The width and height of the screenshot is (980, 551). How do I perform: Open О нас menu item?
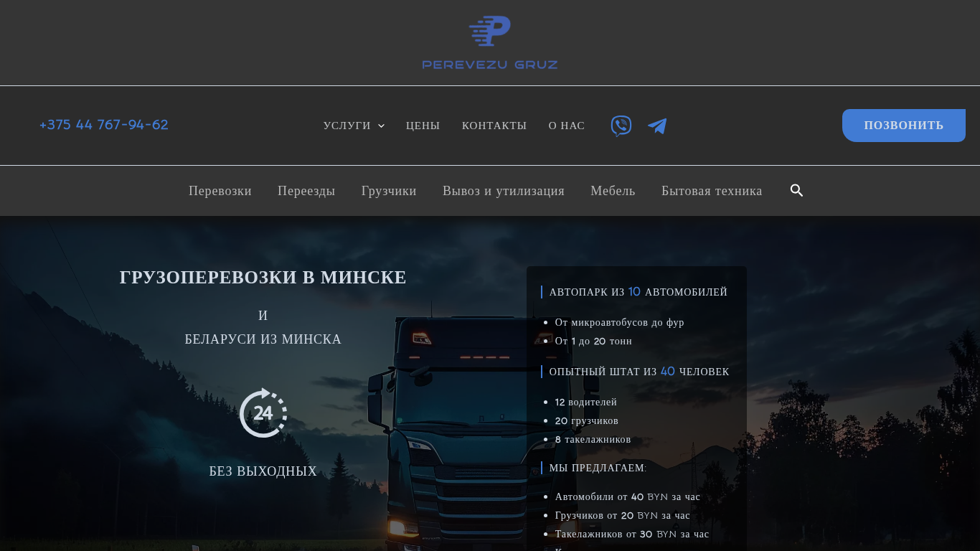pyautogui.click(x=567, y=126)
